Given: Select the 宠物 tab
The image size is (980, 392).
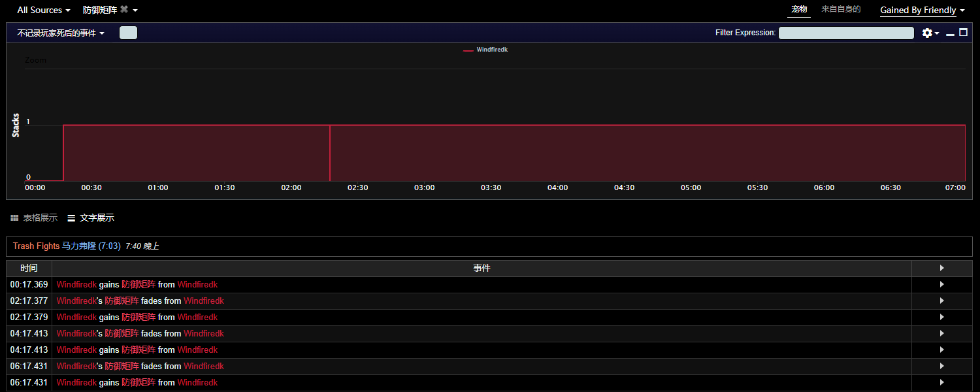Looking at the screenshot, I should click(x=799, y=9).
